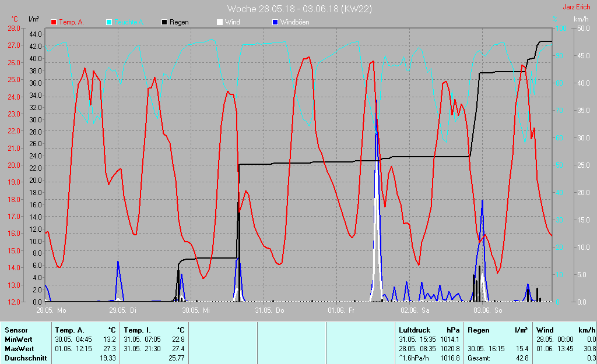Image resolution: width=597 pixels, height=364 pixels.
Task: Click the white Wind legend square
Action: click(x=219, y=22)
